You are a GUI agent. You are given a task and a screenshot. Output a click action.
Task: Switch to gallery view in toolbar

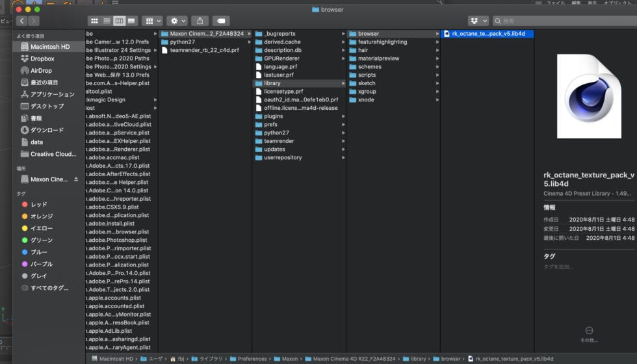[132, 21]
